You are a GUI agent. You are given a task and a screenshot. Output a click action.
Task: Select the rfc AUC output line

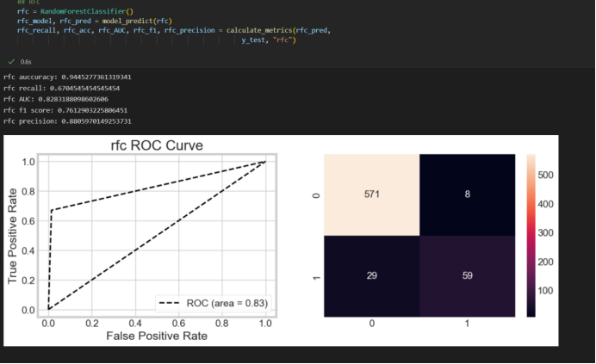coord(56,99)
